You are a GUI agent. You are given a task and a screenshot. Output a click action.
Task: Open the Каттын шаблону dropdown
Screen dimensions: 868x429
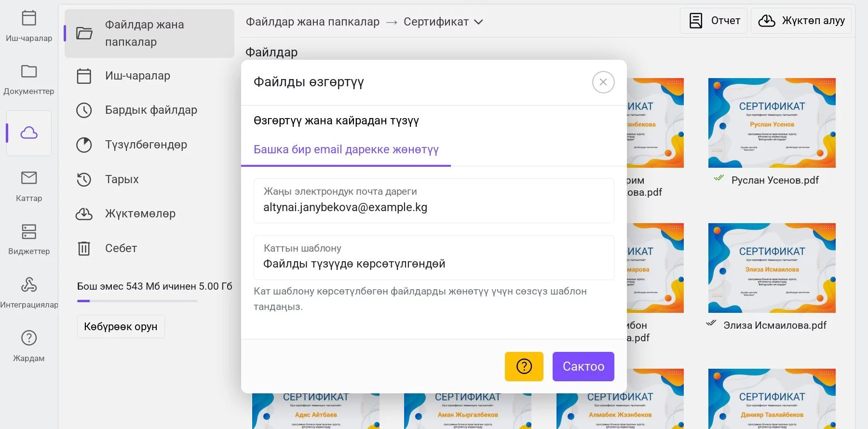coord(434,257)
